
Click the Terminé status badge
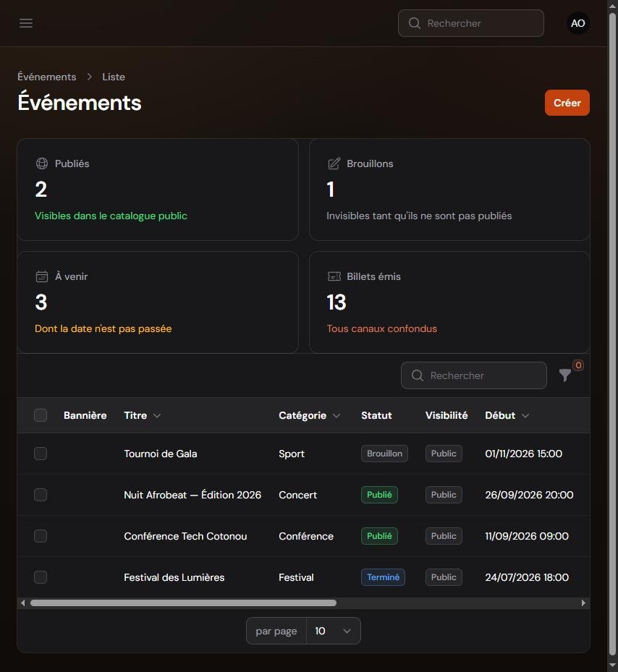[x=383, y=577]
